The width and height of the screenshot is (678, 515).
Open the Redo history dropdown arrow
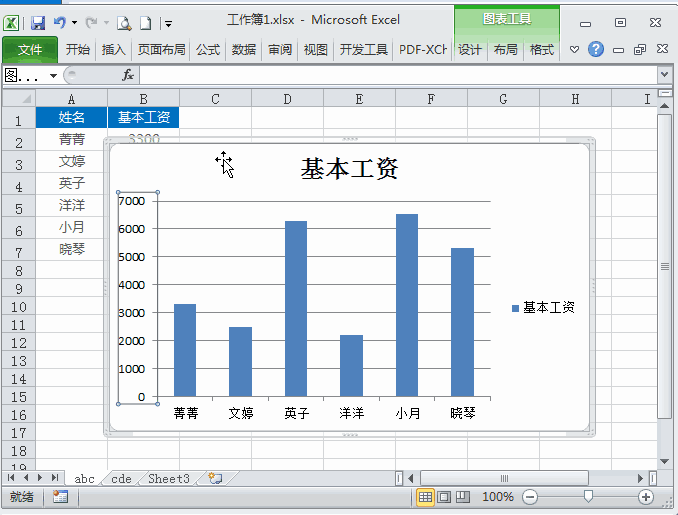(x=106, y=22)
